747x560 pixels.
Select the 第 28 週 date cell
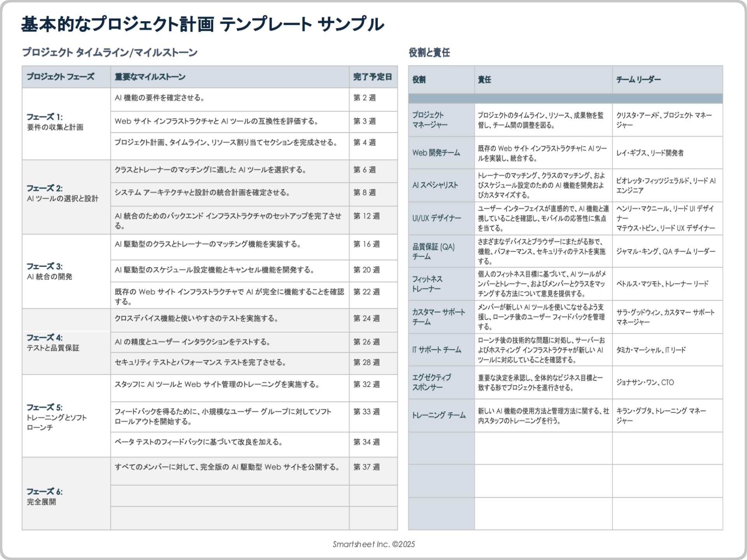373,364
